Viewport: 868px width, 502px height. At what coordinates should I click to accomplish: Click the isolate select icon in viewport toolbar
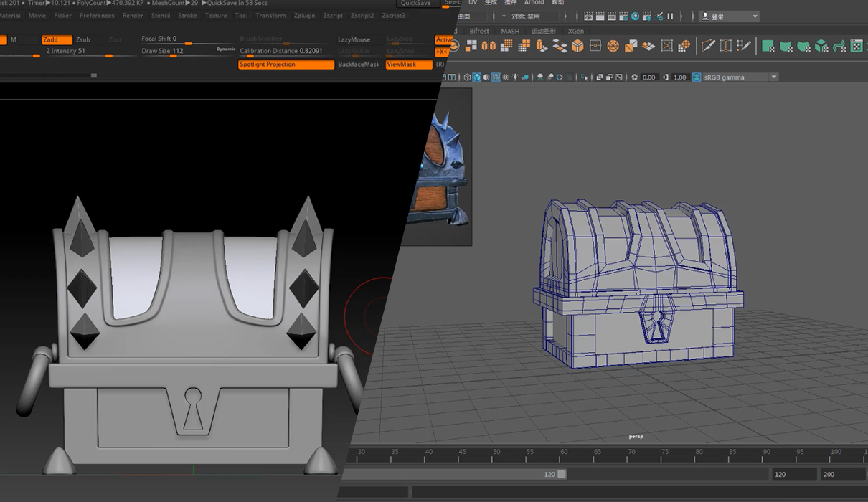[584, 77]
